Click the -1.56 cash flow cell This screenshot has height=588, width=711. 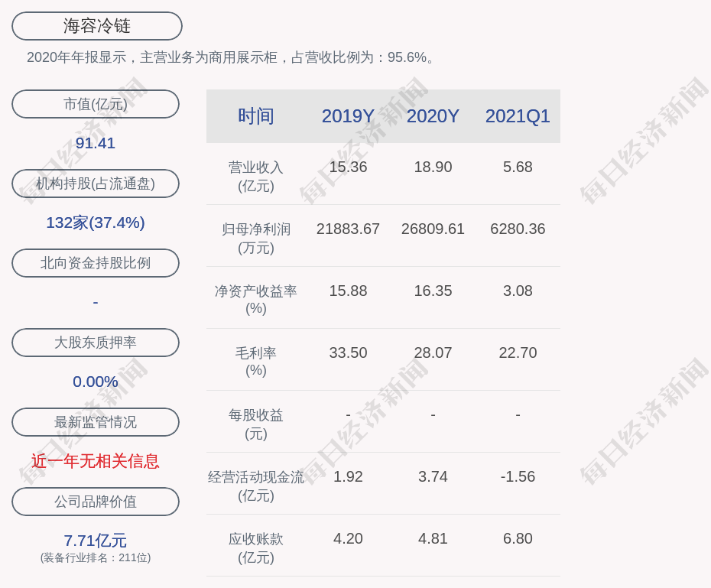pos(518,476)
